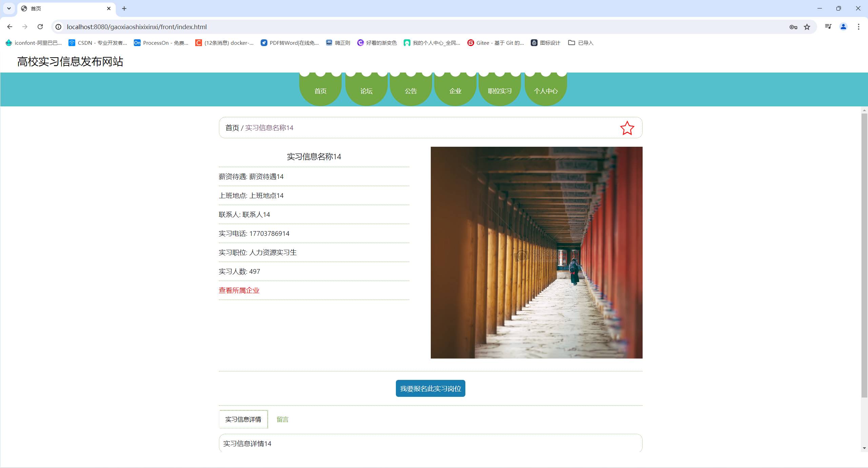This screenshot has height=468, width=868.
Task: Switch to the 留言 tab
Action: (x=282, y=419)
